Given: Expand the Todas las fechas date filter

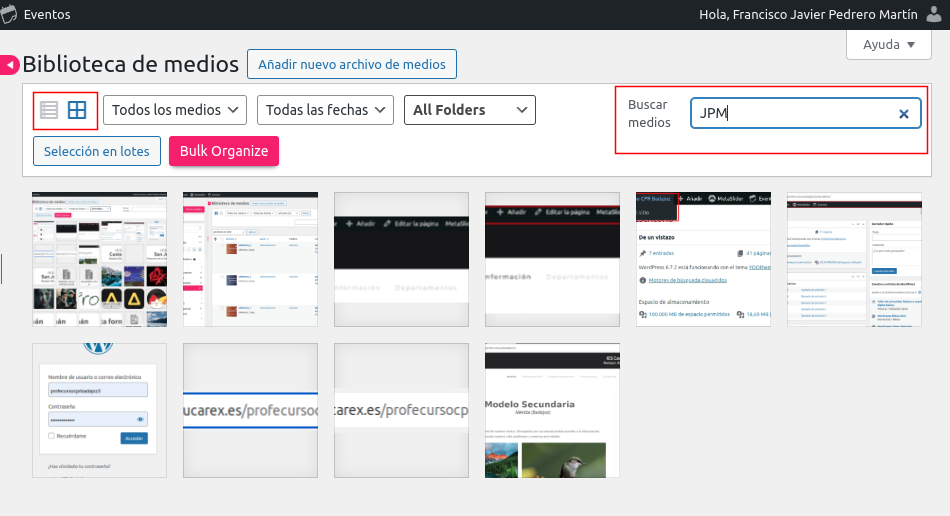Looking at the screenshot, I should (x=325, y=110).
